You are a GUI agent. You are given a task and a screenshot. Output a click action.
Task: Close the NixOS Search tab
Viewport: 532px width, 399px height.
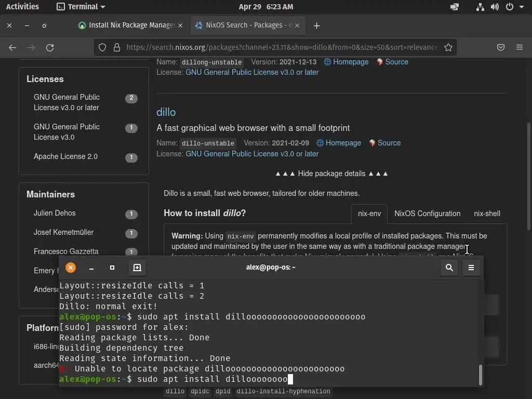point(297,25)
